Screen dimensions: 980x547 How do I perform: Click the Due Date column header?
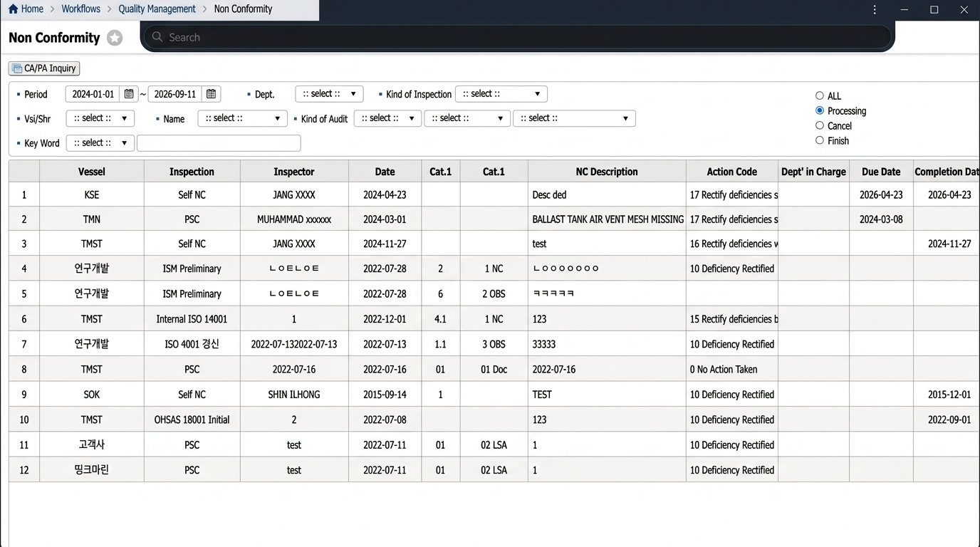[881, 172]
